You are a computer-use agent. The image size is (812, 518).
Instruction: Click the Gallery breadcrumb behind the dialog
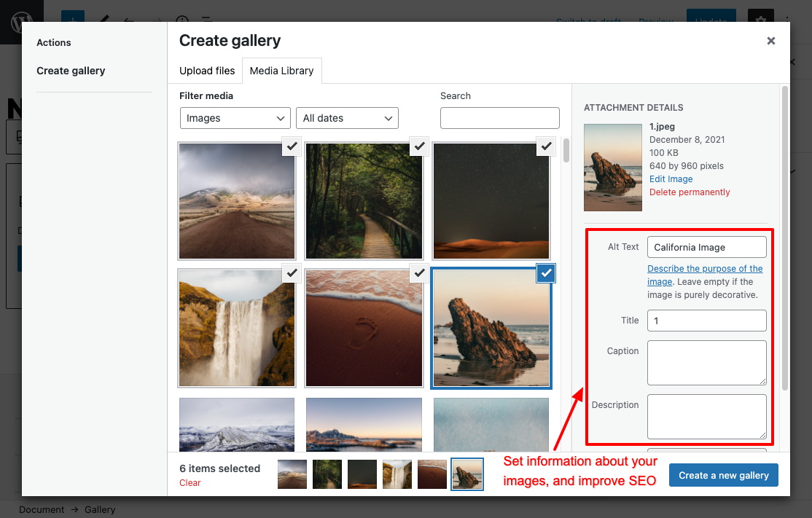click(x=100, y=510)
